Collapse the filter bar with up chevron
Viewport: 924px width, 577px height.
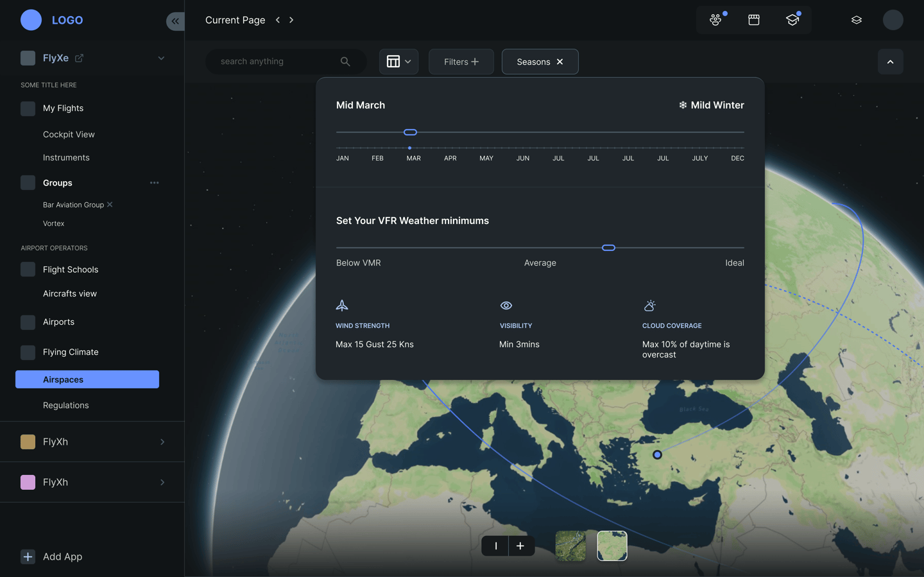pos(890,62)
